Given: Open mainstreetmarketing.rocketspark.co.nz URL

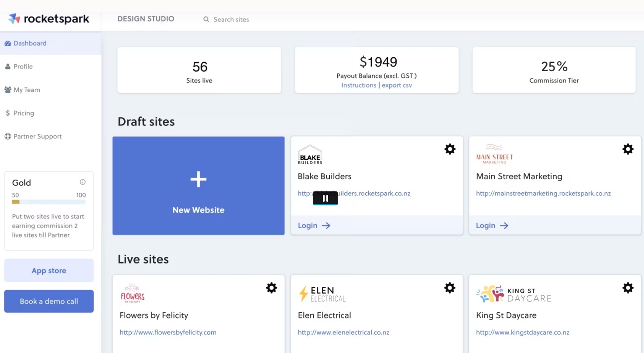Looking at the screenshot, I should point(543,193).
